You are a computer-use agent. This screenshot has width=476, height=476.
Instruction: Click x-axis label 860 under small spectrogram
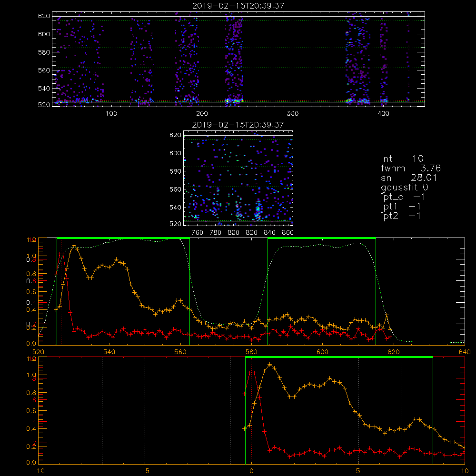tap(288, 233)
